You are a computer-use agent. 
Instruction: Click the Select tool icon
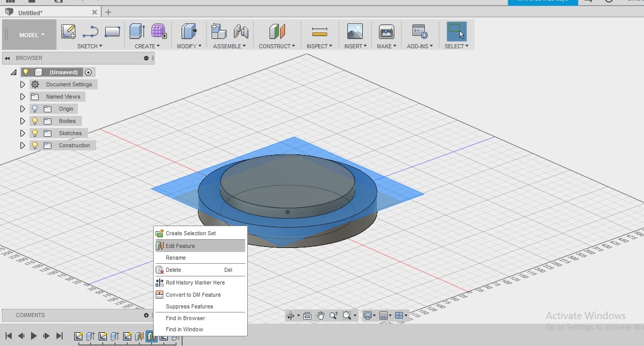[456, 32]
